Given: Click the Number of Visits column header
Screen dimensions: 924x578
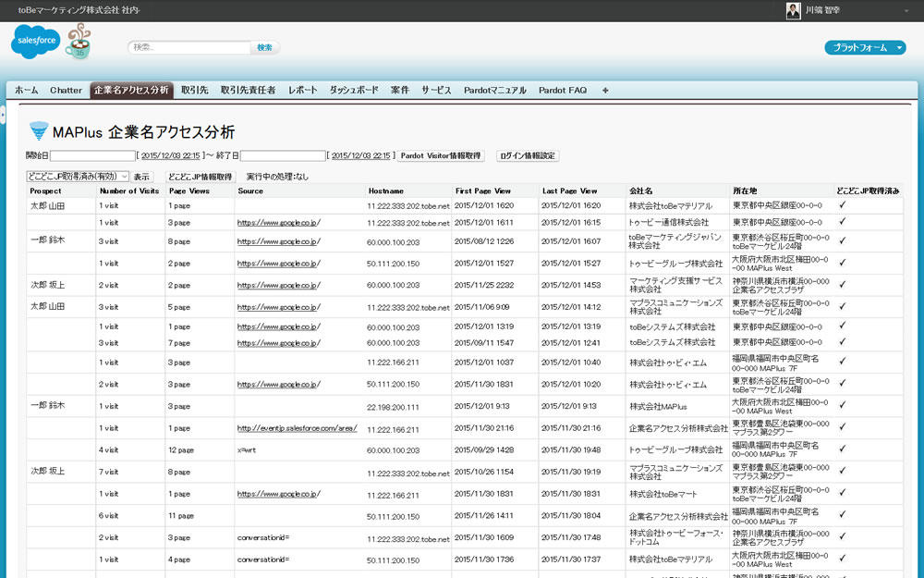Looking at the screenshot, I should (x=129, y=191).
